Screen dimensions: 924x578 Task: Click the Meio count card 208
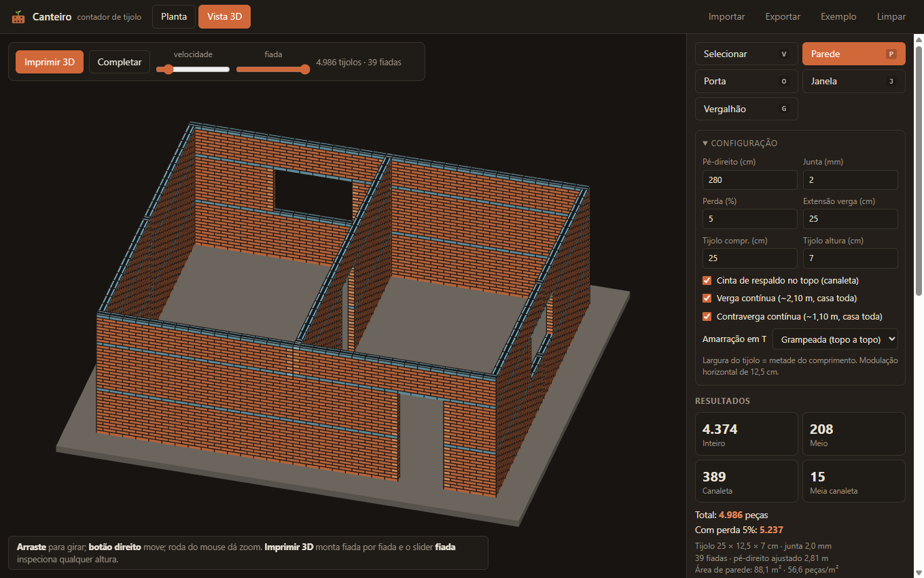pos(853,434)
